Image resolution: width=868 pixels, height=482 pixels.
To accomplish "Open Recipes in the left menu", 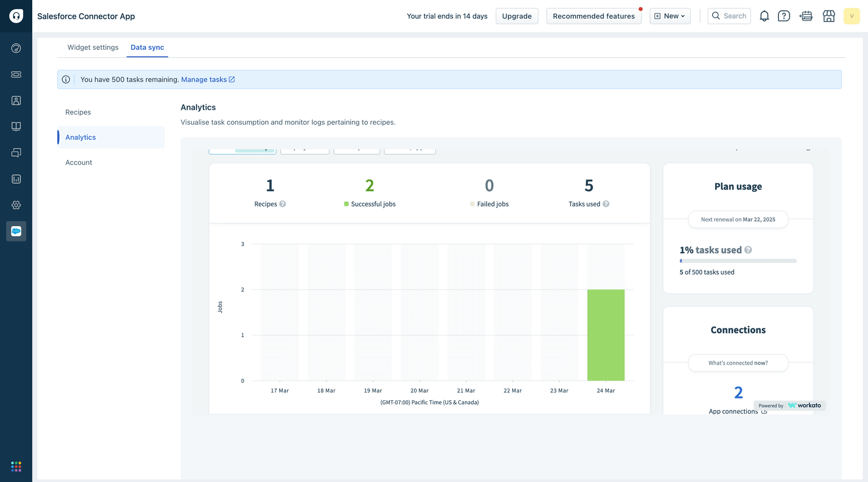I will 78,112.
